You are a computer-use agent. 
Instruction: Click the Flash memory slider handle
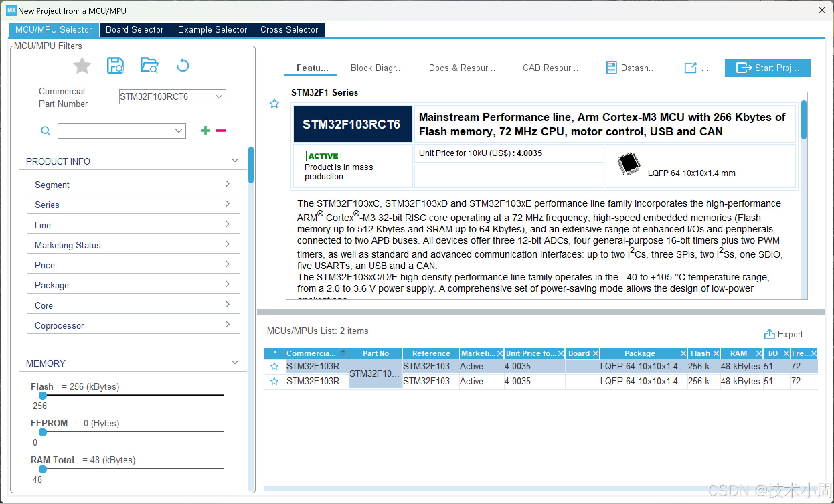coord(43,395)
